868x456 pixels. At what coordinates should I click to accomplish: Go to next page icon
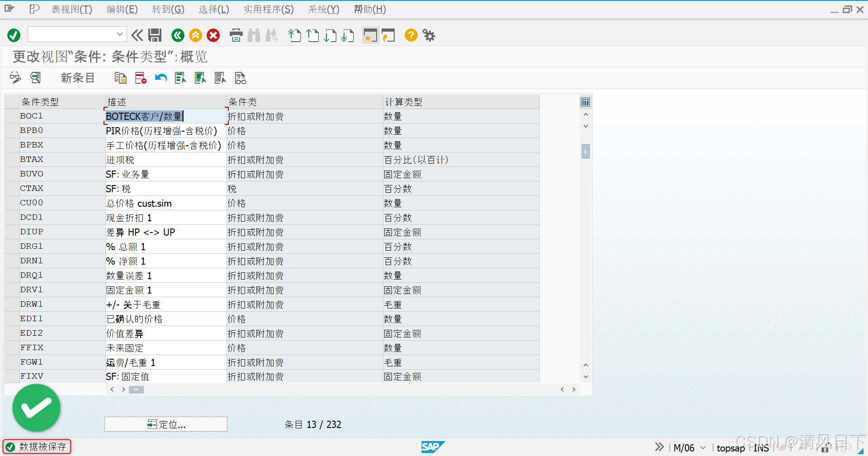pos(330,35)
